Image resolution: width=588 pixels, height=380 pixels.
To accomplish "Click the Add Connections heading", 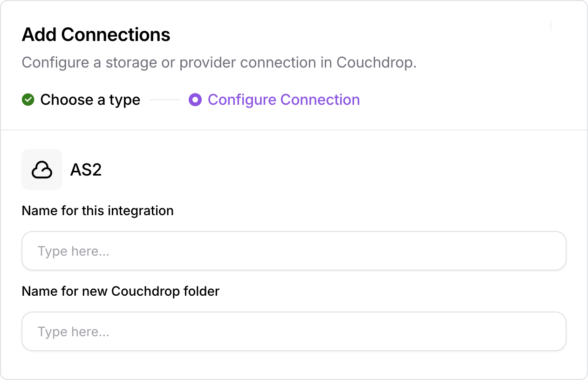I will pyautogui.click(x=96, y=34).
